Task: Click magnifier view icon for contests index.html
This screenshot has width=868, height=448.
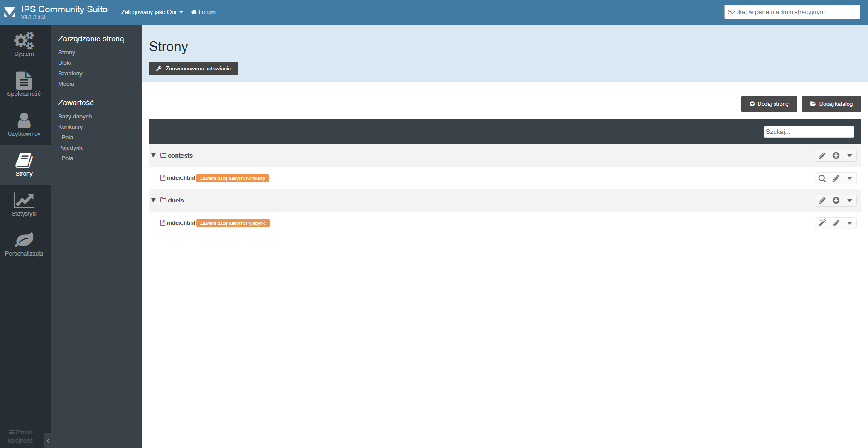Action: pyautogui.click(x=822, y=178)
